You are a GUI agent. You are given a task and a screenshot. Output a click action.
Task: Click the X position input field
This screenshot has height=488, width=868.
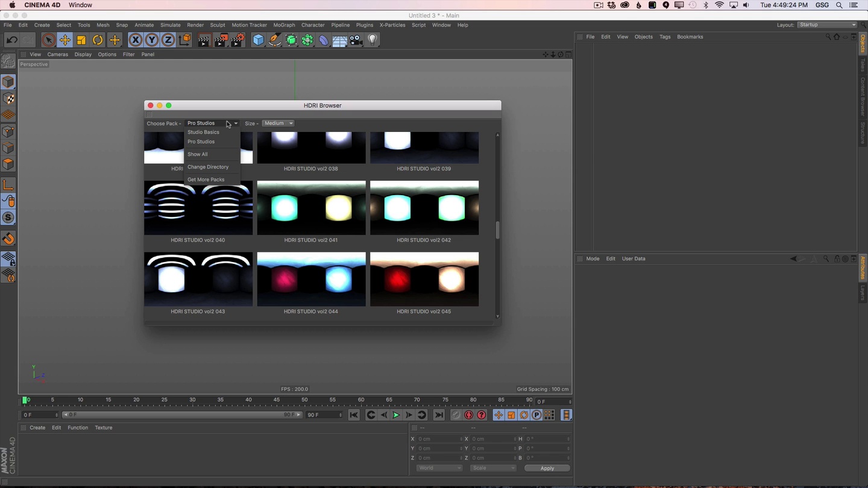pos(439,439)
